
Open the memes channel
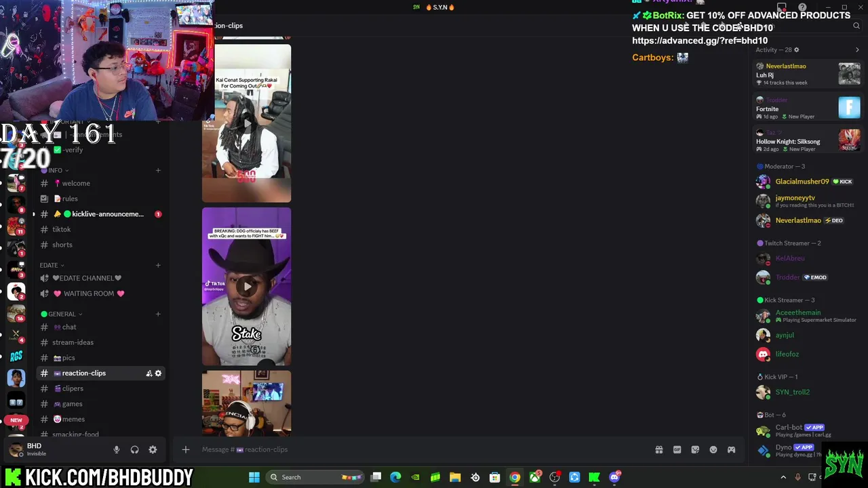[100, 419]
